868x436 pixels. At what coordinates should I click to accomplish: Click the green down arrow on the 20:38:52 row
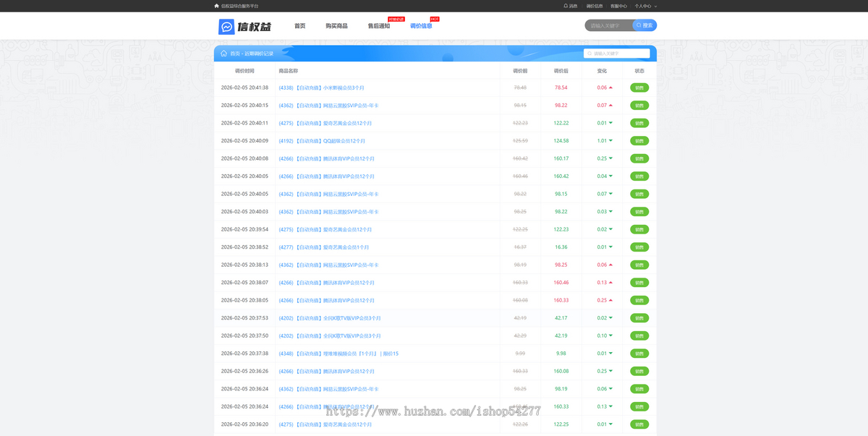click(x=610, y=247)
